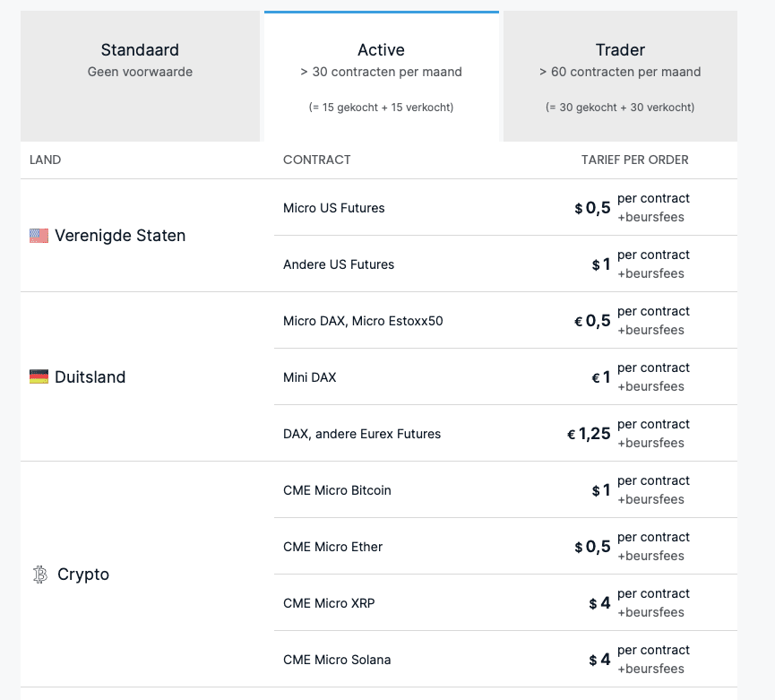775x700 pixels.
Task: Click the Verenigde Staten country label
Action: click(120, 236)
